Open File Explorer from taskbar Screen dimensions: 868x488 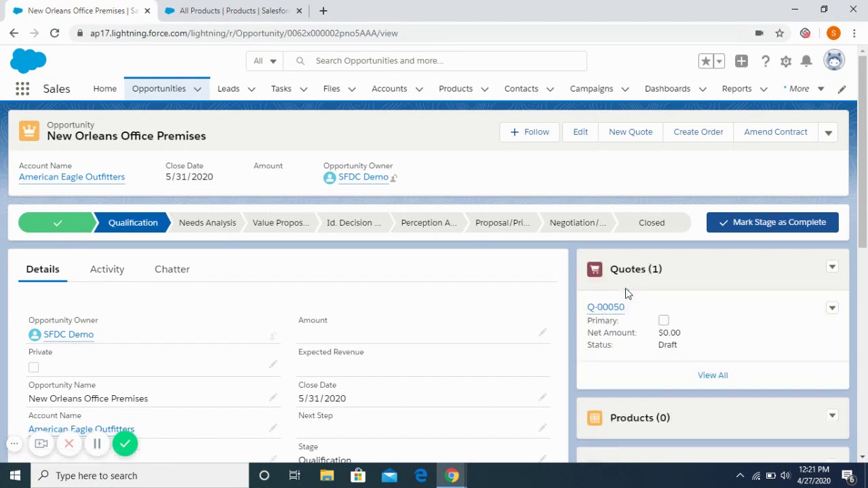tap(326, 476)
